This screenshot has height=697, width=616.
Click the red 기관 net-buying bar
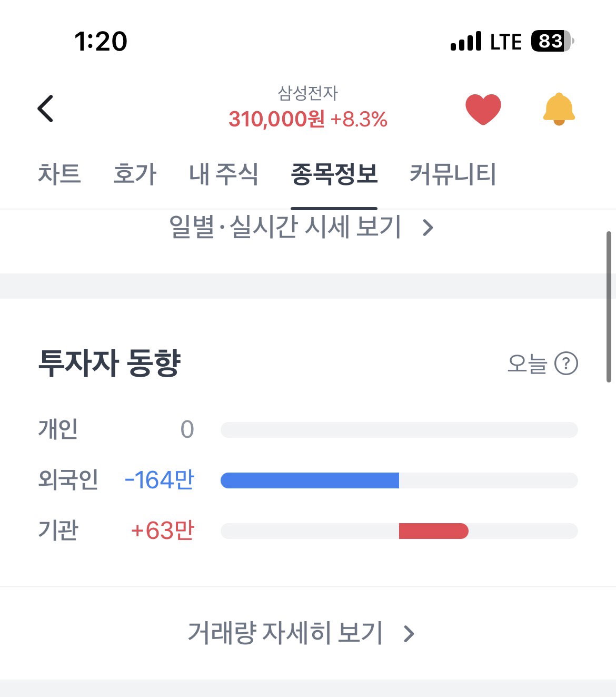pos(433,531)
